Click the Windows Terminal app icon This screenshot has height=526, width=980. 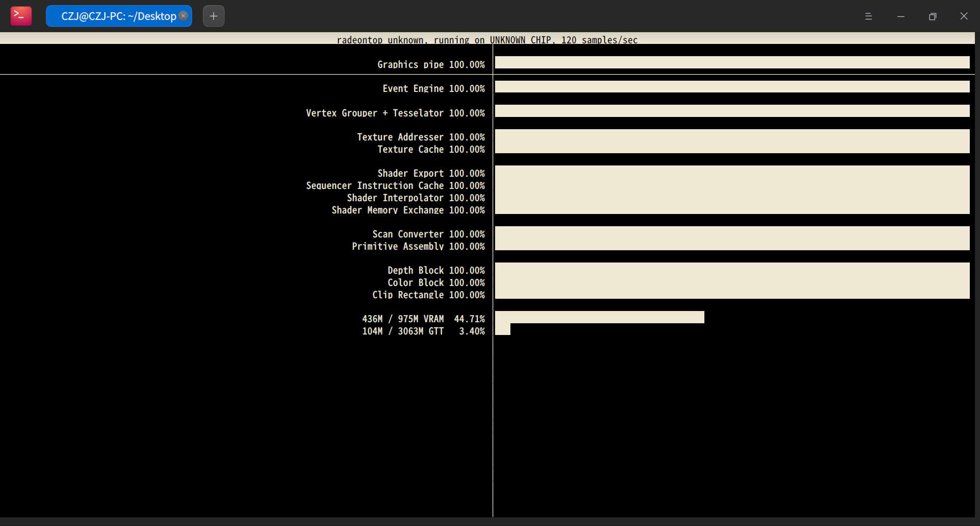[x=20, y=16]
